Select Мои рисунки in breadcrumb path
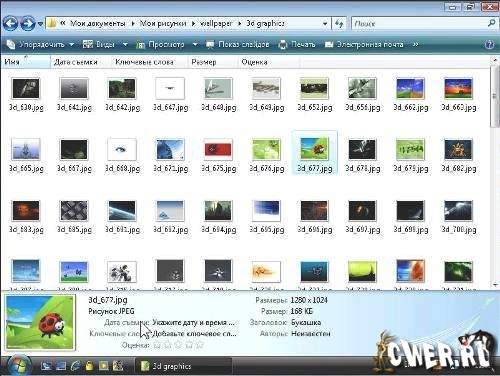This screenshot has height=376, width=500. (163, 23)
